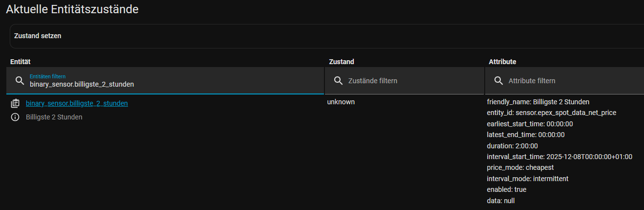Click the interval_start_time attribute line

559,157
